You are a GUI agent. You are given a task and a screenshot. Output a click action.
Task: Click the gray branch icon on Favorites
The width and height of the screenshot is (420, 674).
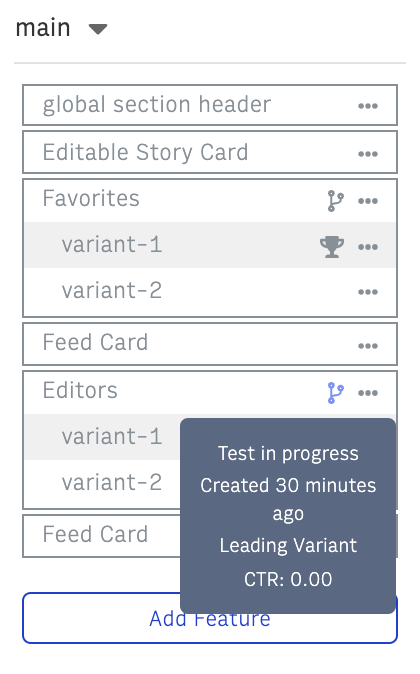(335, 201)
